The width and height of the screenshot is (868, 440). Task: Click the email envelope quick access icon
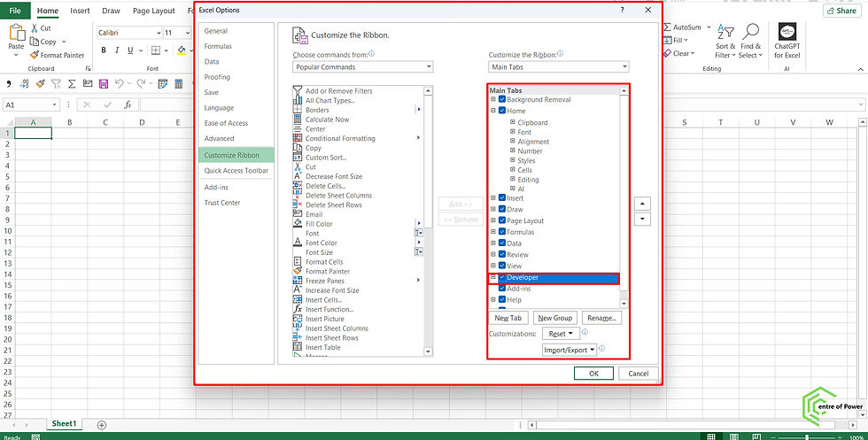(x=88, y=84)
